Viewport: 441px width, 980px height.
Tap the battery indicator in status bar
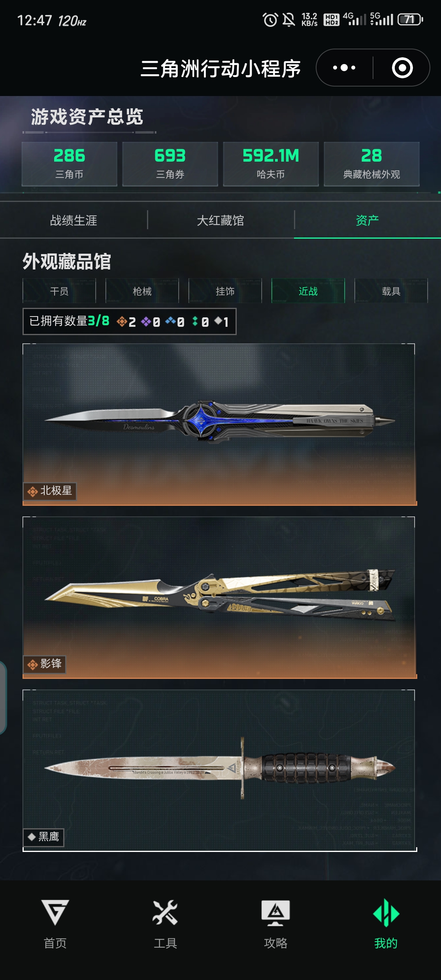(x=410, y=19)
